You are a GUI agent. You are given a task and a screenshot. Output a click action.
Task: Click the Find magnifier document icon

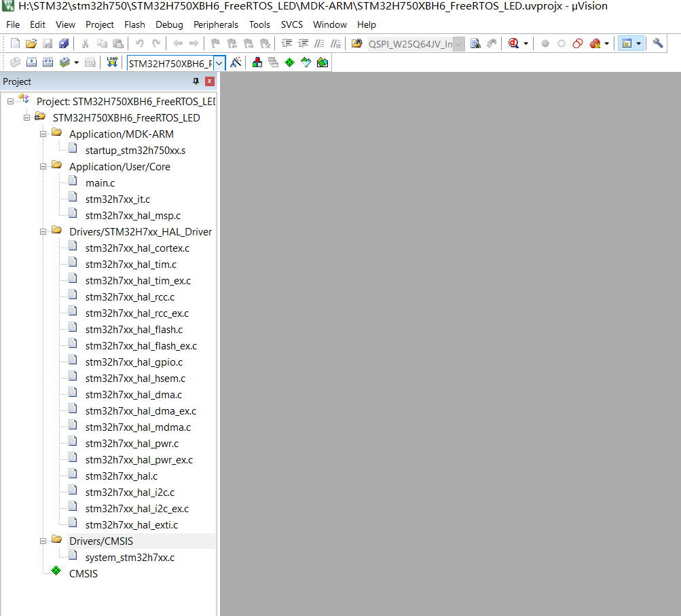click(x=475, y=43)
